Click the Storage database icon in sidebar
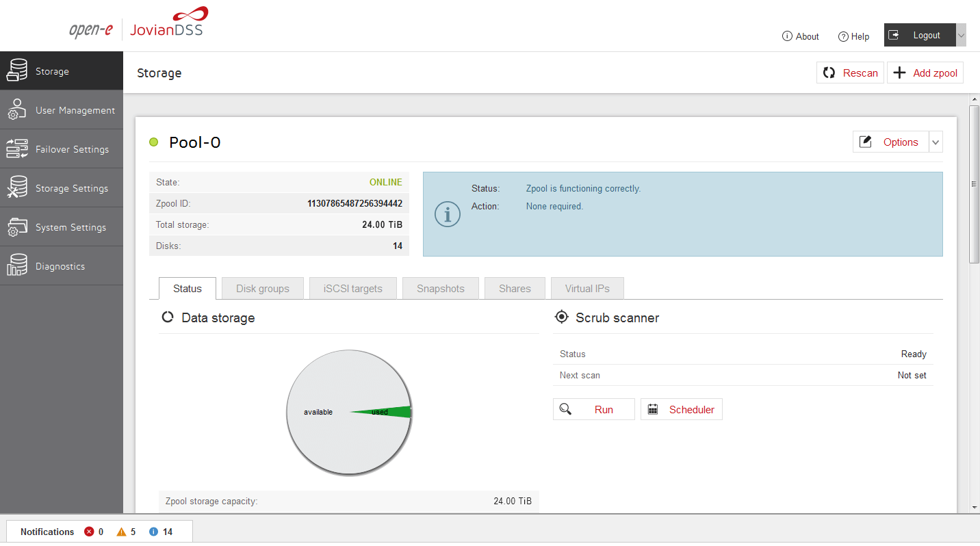 pyautogui.click(x=17, y=71)
